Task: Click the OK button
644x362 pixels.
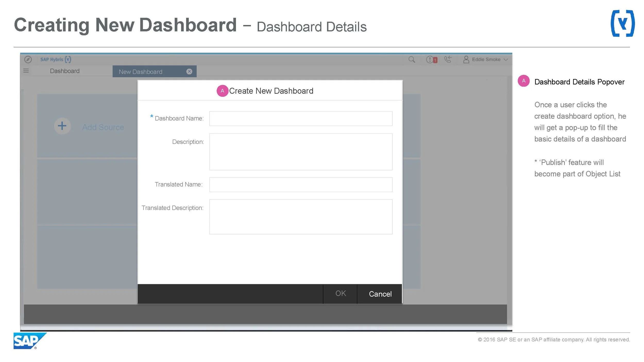Action: click(340, 294)
